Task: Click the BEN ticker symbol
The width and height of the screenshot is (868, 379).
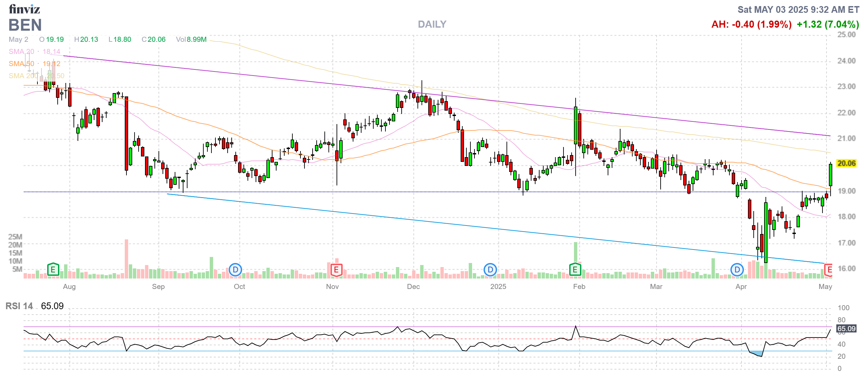Action: tap(25, 25)
